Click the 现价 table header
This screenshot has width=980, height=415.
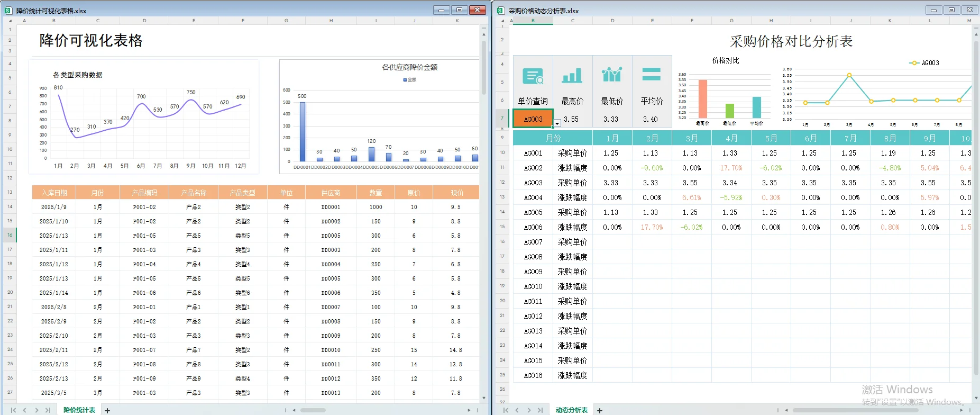(x=457, y=193)
